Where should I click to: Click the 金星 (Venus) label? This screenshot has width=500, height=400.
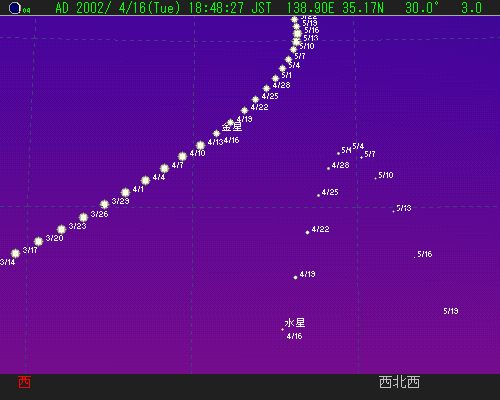[x=232, y=127]
